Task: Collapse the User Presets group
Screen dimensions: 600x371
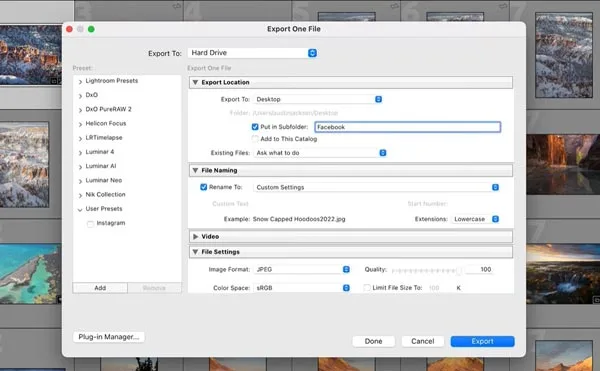Action: tap(80, 209)
